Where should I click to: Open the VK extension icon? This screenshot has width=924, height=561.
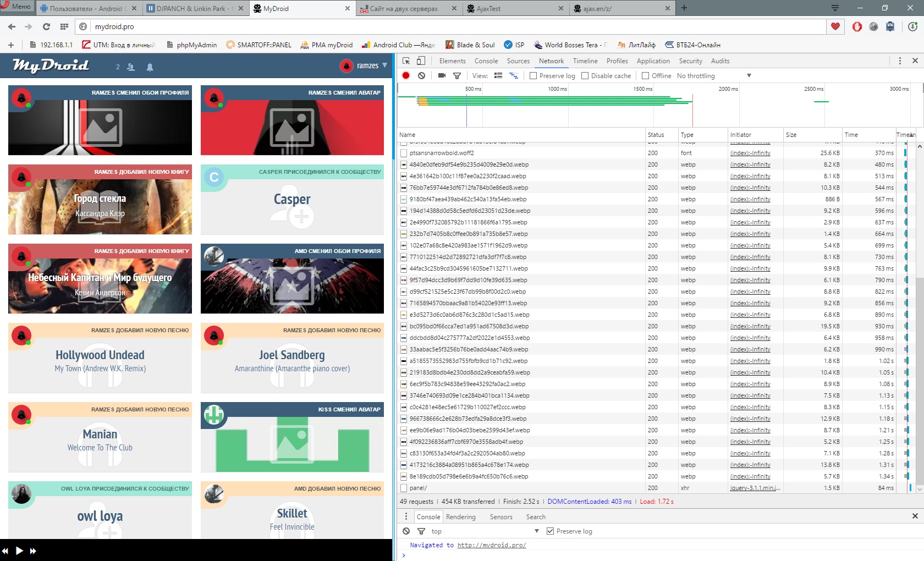[890, 26]
